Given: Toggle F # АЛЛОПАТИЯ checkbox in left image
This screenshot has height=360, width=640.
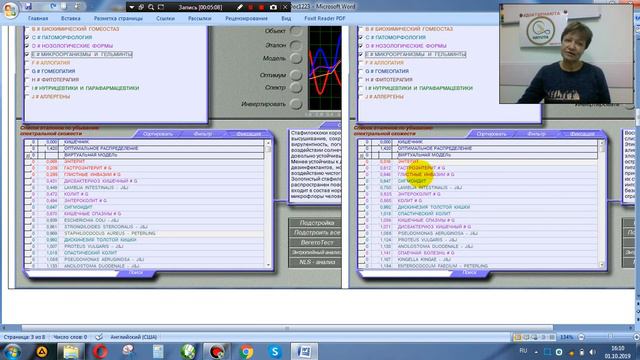Looking at the screenshot, I should tap(27, 63).
